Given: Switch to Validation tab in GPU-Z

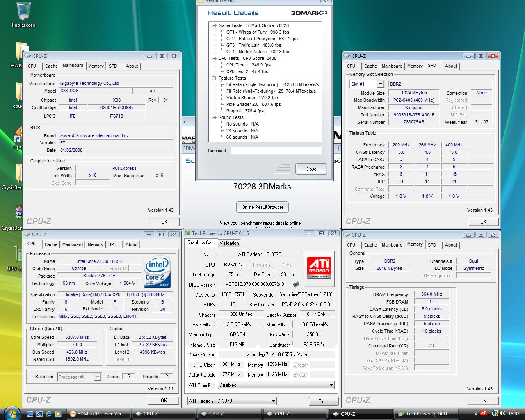Looking at the screenshot, I should 229,243.
